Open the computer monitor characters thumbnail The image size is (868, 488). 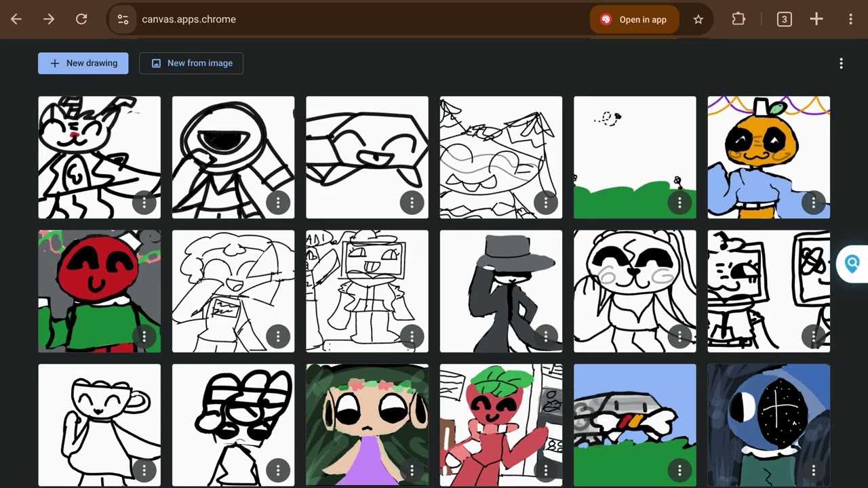coord(769,291)
